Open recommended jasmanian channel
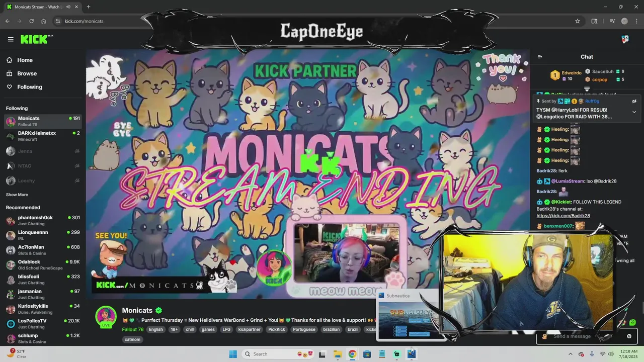 (43, 294)
